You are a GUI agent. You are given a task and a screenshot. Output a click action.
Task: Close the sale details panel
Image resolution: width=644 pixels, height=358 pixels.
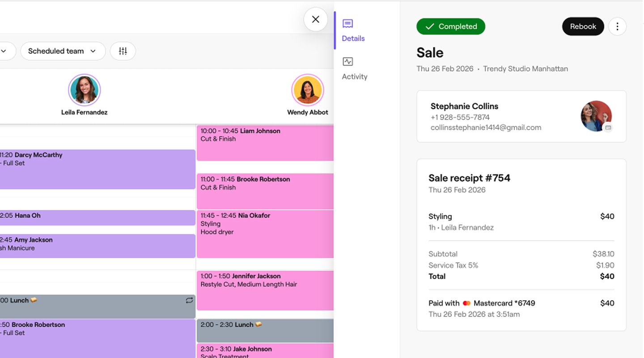(315, 19)
